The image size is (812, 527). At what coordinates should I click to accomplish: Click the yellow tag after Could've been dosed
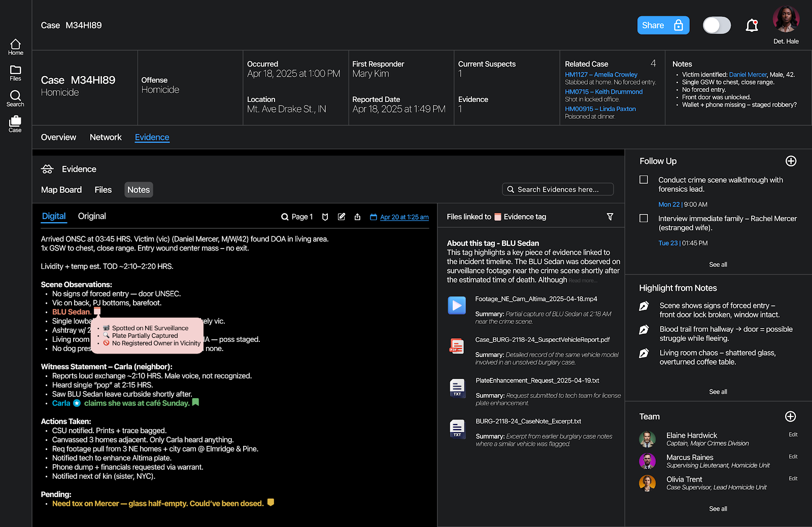click(270, 503)
